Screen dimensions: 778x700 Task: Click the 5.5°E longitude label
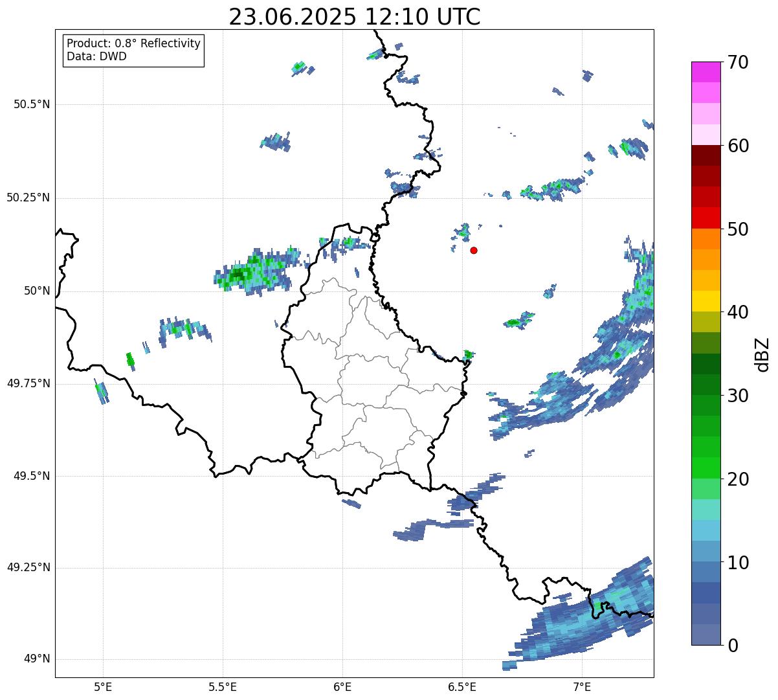tap(223, 686)
